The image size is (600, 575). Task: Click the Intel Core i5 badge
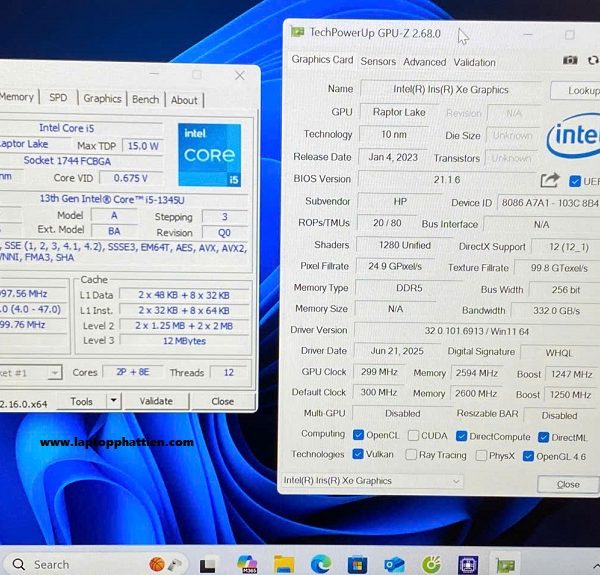click(x=209, y=155)
